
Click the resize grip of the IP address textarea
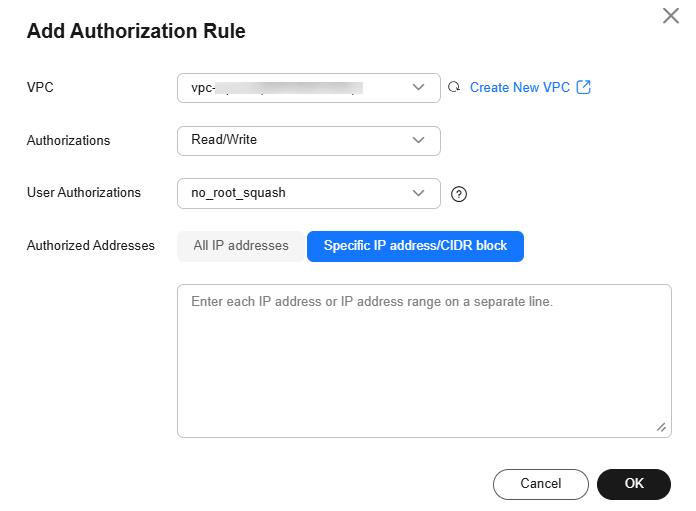661,427
